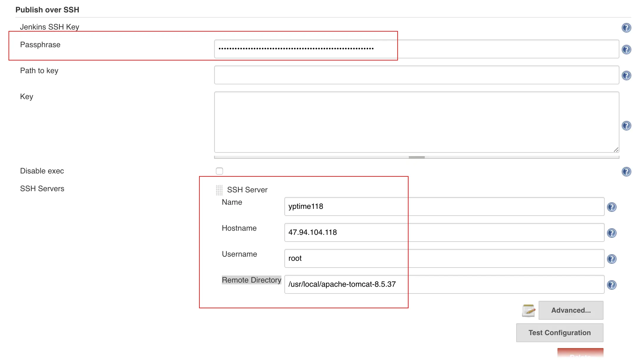Click into the Path to key field
Screen dimensions: 633x364
coord(416,75)
